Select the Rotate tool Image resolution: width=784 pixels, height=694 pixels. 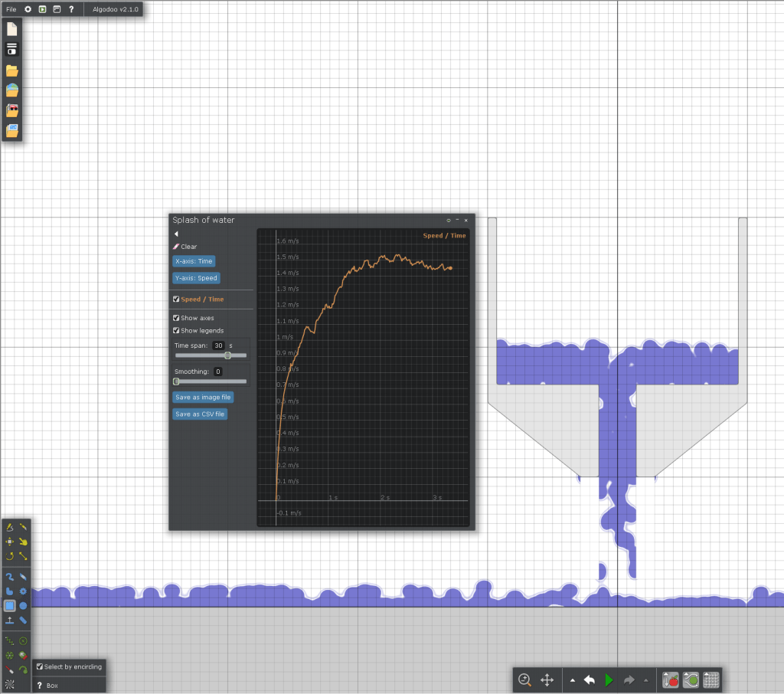pos(9,555)
